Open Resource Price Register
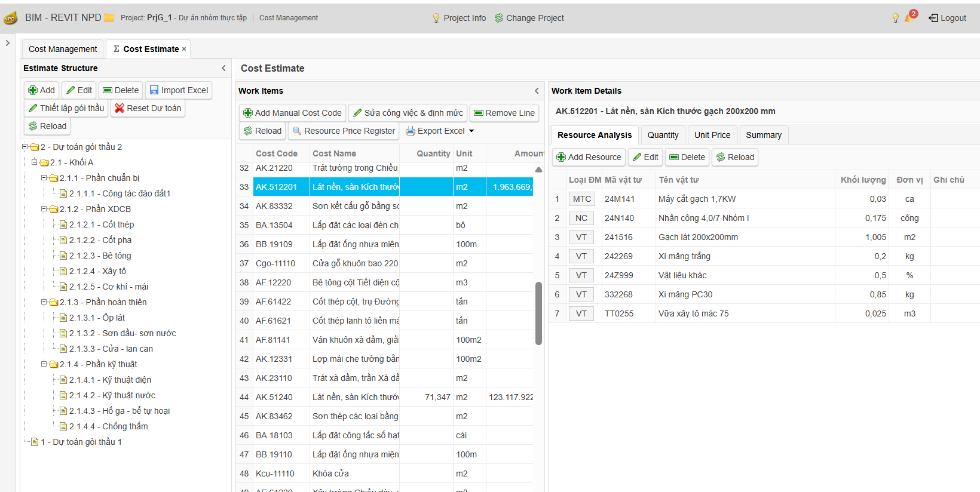The height and width of the screenshot is (492, 980). coord(344,131)
